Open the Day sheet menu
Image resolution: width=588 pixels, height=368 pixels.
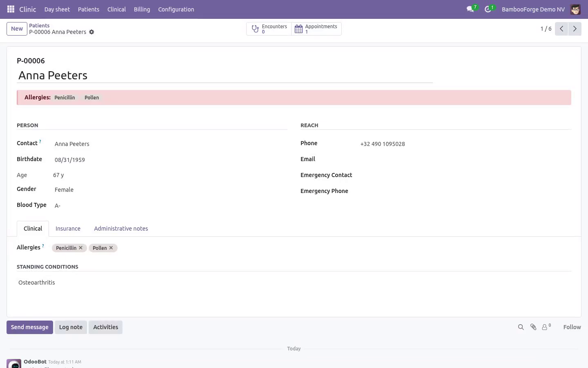click(x=57, y=9)
